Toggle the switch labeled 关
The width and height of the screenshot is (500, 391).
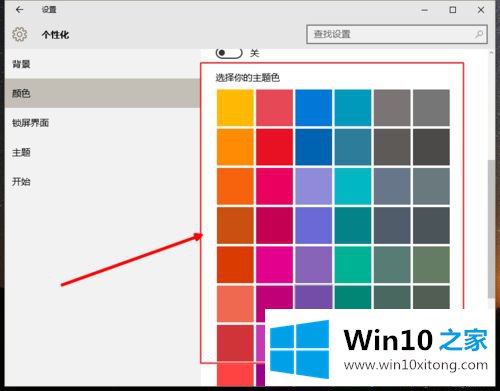[229, 53]
